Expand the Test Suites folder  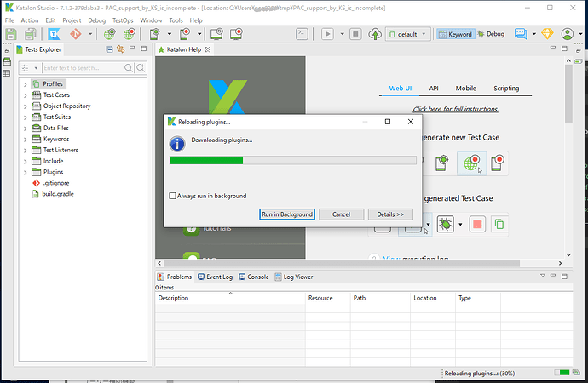[x=25, y=117]
